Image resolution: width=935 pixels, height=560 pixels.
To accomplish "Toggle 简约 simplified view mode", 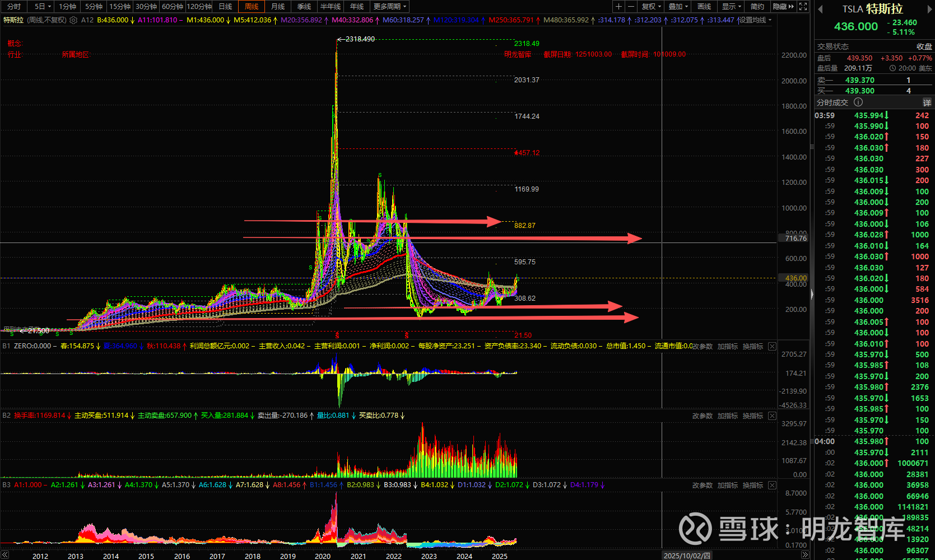I will (x=757, y=7).
